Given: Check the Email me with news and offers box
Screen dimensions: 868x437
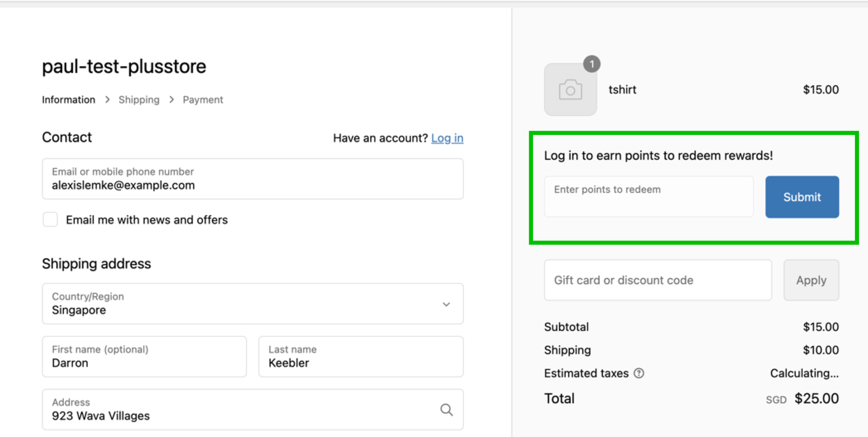Looking at the screenshot, I should 50,220.
